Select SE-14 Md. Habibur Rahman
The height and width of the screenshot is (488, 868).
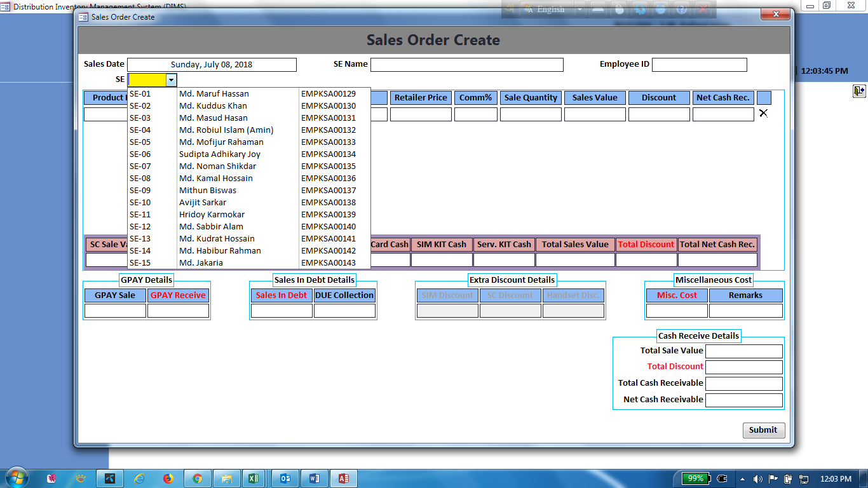(249, 251)
